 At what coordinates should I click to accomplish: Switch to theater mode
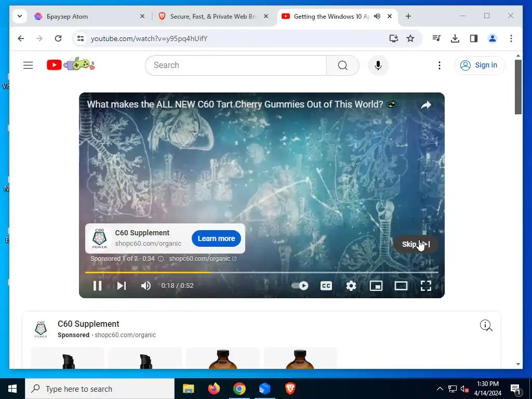tap(401, 286)
